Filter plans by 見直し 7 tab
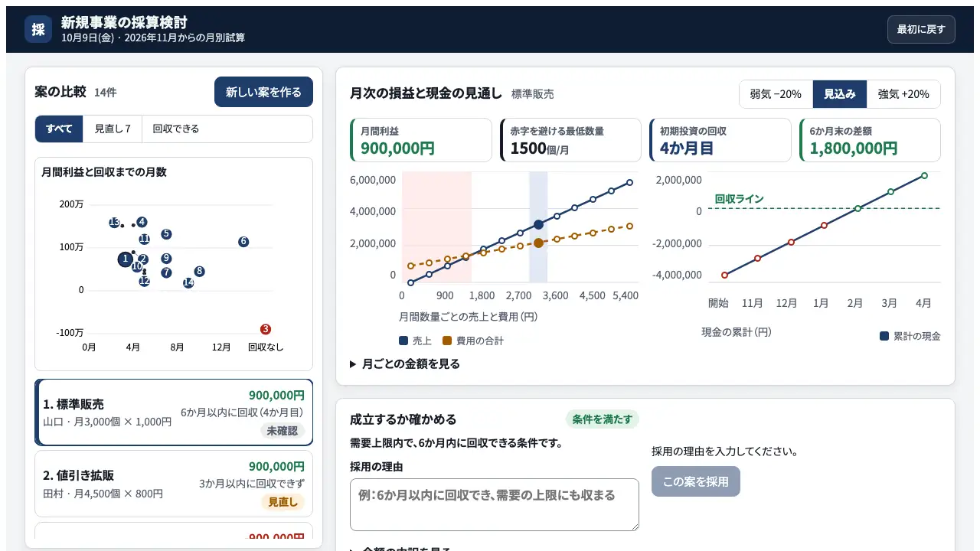Image resolution: width=980 pixels, height=551 pixels. [x=113, y=129]
